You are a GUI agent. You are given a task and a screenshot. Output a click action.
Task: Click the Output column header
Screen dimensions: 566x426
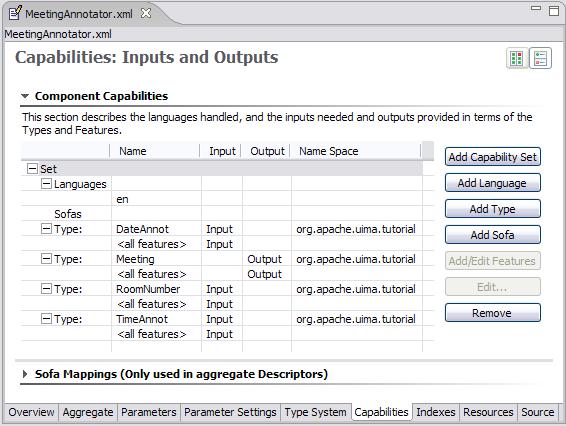(266, 151)
